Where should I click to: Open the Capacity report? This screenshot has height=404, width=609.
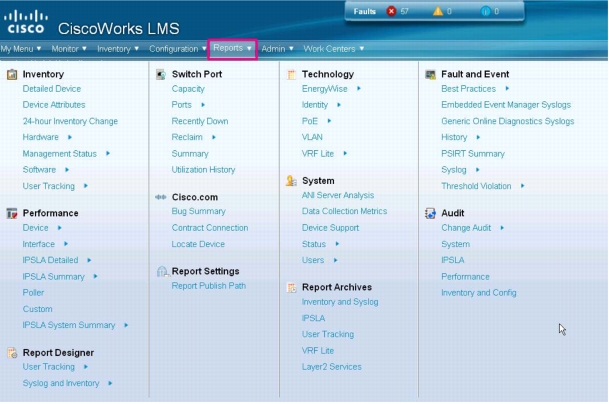pyautogui.click(x=188, y=89)
